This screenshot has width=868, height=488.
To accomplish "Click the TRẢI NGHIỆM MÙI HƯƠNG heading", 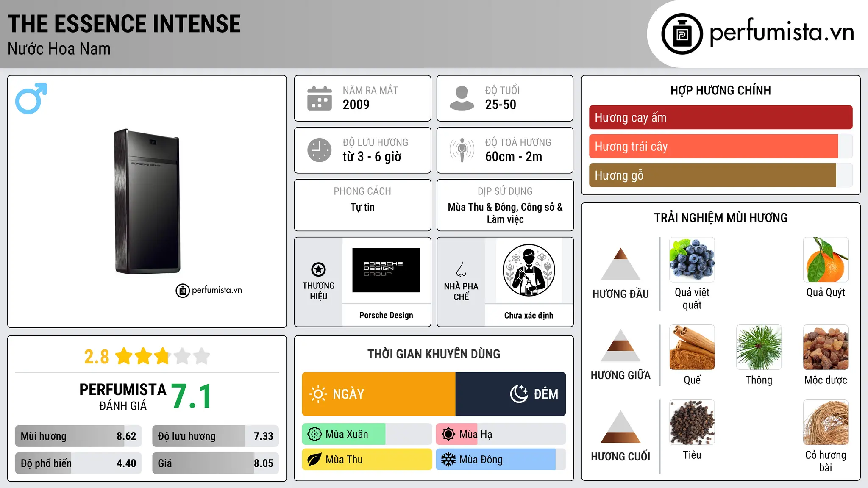I will point(721,218).
